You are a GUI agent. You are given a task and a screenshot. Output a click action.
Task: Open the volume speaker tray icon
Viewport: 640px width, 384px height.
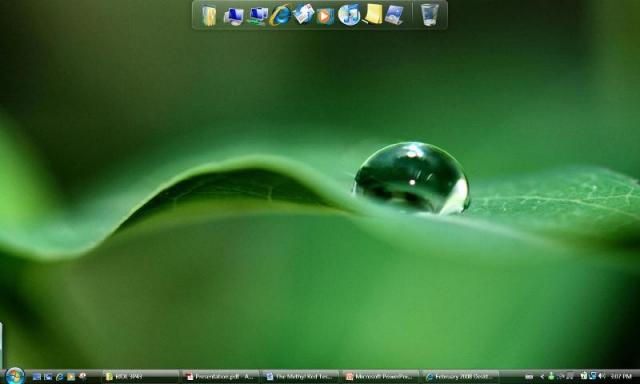pyautogui.click(x=602, y=376)
